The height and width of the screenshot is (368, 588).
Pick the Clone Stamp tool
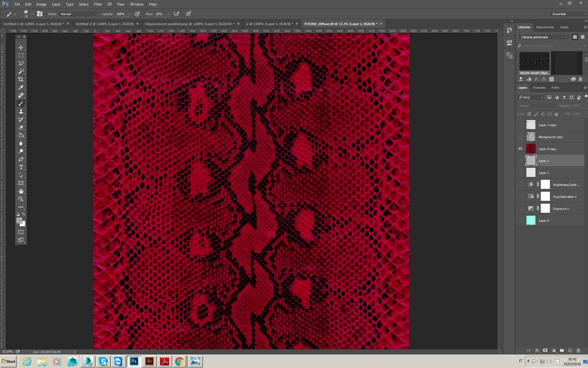pyautogui.click(x=21, y=112)
